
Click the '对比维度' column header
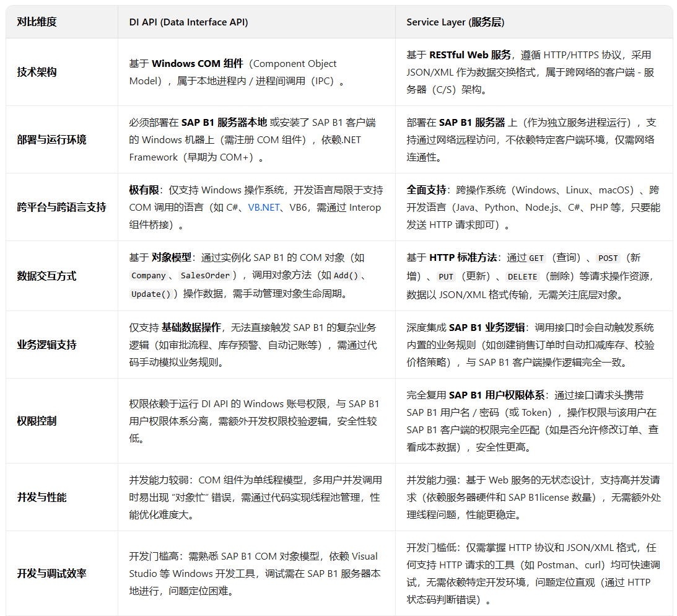tap(37, 22)
